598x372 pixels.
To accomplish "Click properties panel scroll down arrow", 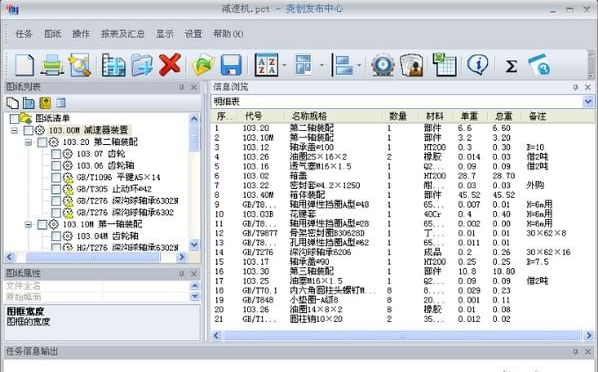I will point(195,296).
